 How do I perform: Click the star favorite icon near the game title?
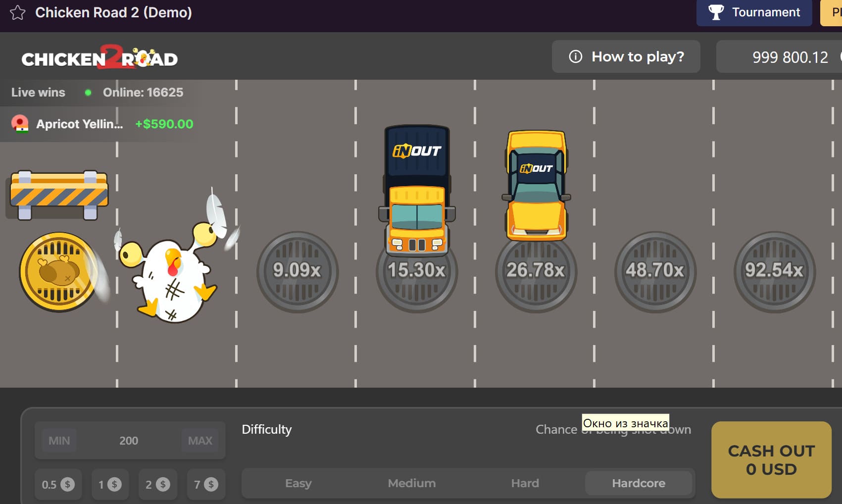pos(18,13)
